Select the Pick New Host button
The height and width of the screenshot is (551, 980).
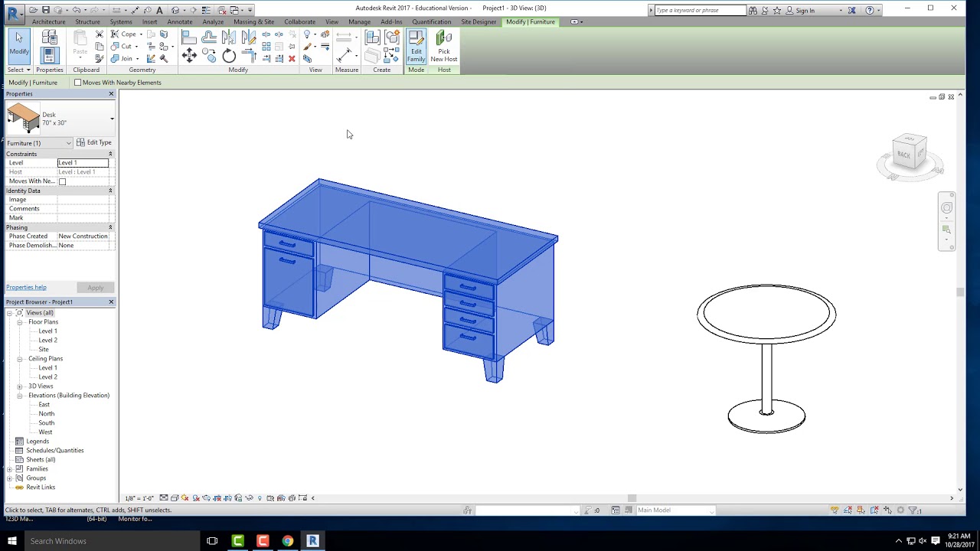coord(444,47)
